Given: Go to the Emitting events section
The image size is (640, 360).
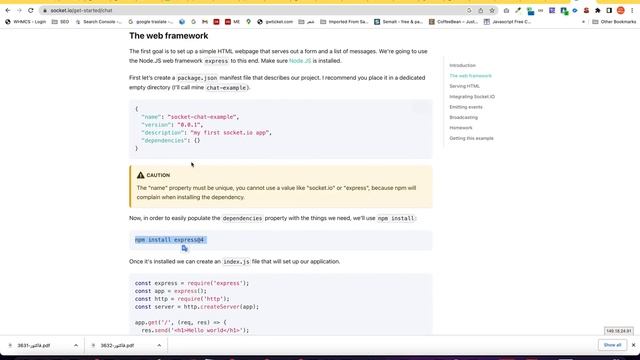Looking at the screenshot, I should click(x=466, y=107).
